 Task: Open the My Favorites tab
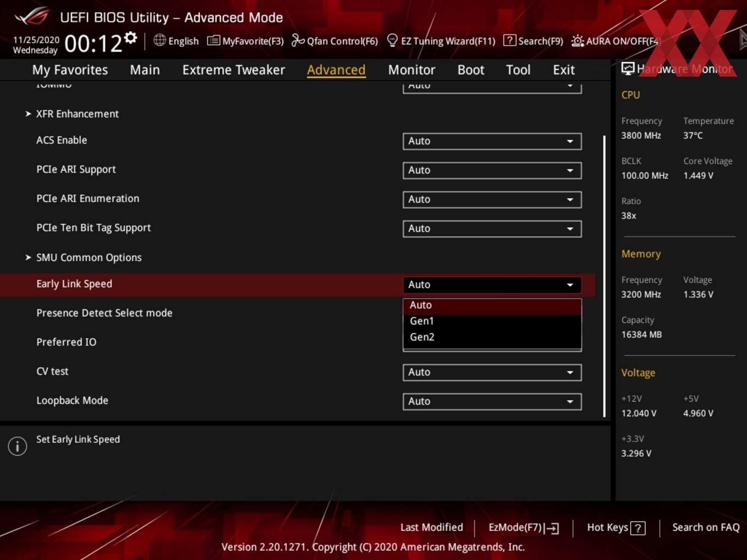(70, 70)
